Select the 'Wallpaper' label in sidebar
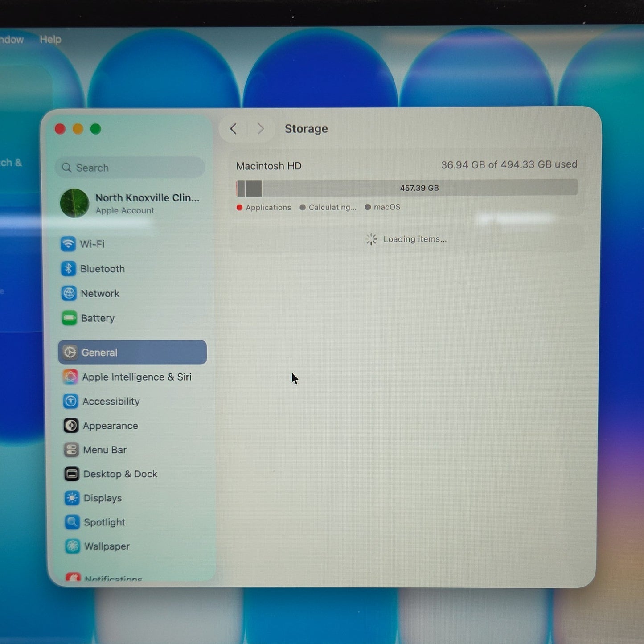Viewport: 644px width, 644px height. click(x=107, y=546)
